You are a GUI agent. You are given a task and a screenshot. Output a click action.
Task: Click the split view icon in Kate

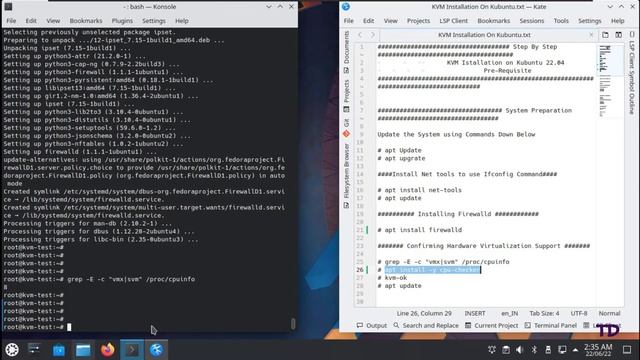[618, 35]
